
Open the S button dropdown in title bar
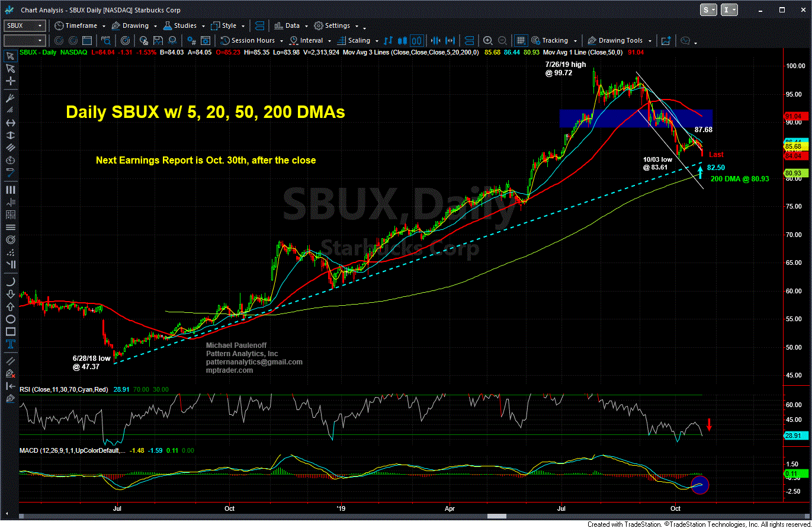[x=709, y=10]
